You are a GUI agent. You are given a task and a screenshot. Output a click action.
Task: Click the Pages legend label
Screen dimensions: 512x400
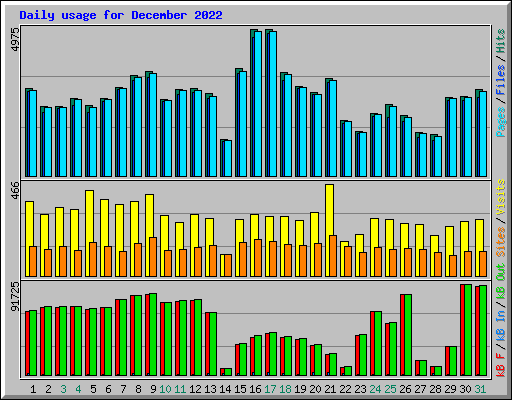pos(501,122)
